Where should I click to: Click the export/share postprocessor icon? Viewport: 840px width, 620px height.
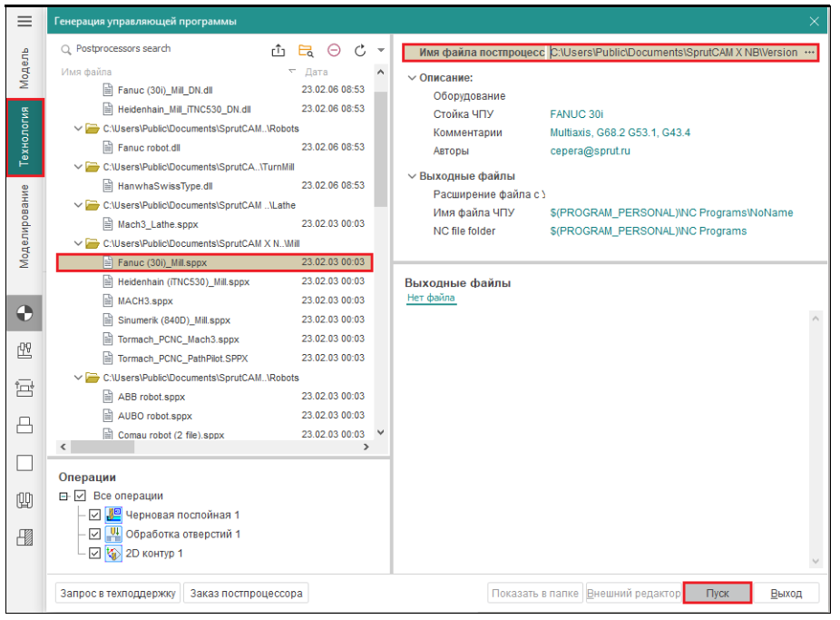pos(279,51)
